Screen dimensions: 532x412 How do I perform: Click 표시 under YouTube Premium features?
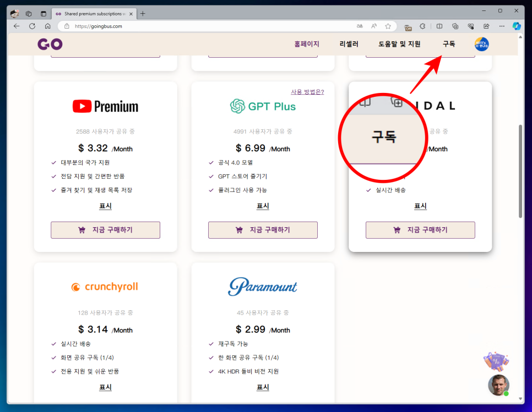[x=106, y=206]
